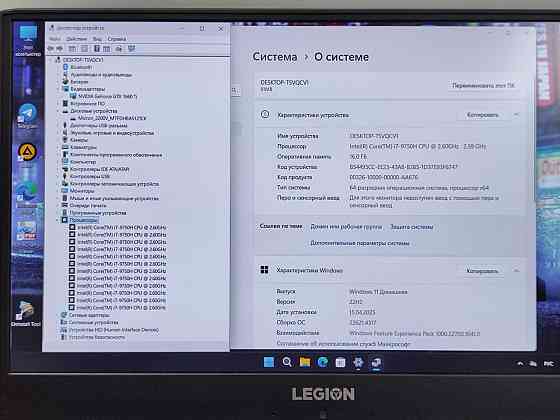The width and height of the screenshot is (560, 420).
Task: Click the Сетевые адаптеры category icon
Action: pyautogui.click(x=64, y=315)
